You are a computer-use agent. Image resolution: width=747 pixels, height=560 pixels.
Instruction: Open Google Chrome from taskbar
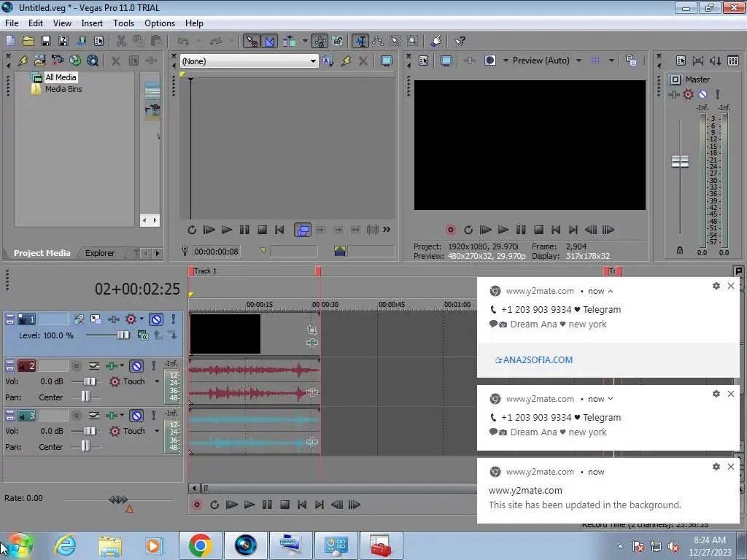point(200,545)
